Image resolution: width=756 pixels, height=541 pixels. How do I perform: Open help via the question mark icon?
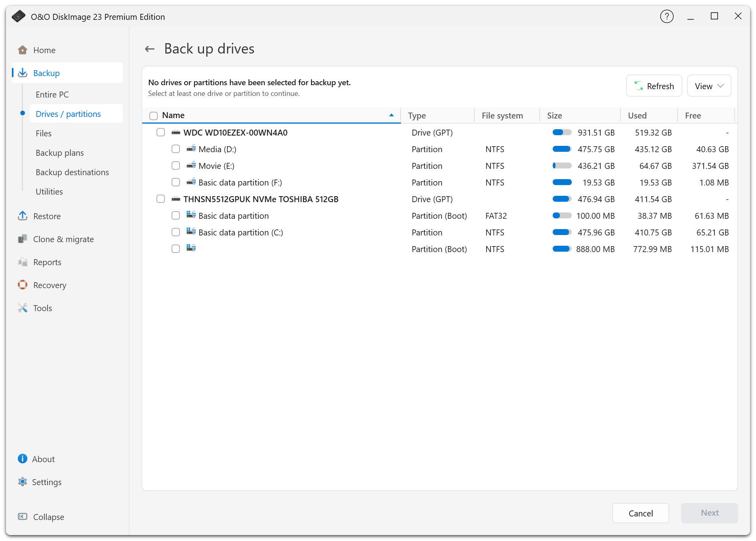click(x=667, y=17)
